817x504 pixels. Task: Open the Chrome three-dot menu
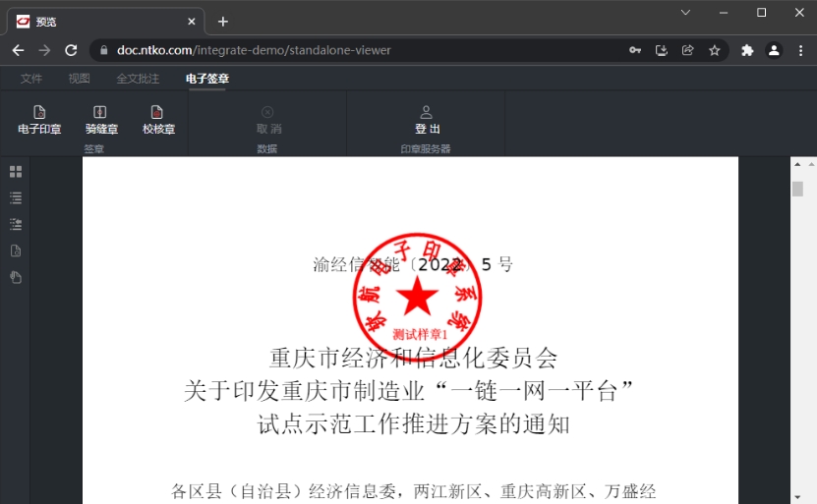(x=801, y=50)
